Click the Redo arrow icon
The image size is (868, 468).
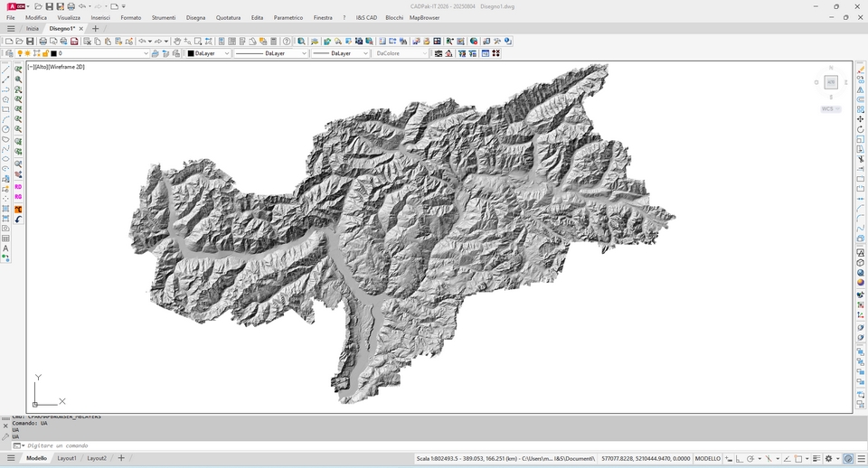[158, 41]
